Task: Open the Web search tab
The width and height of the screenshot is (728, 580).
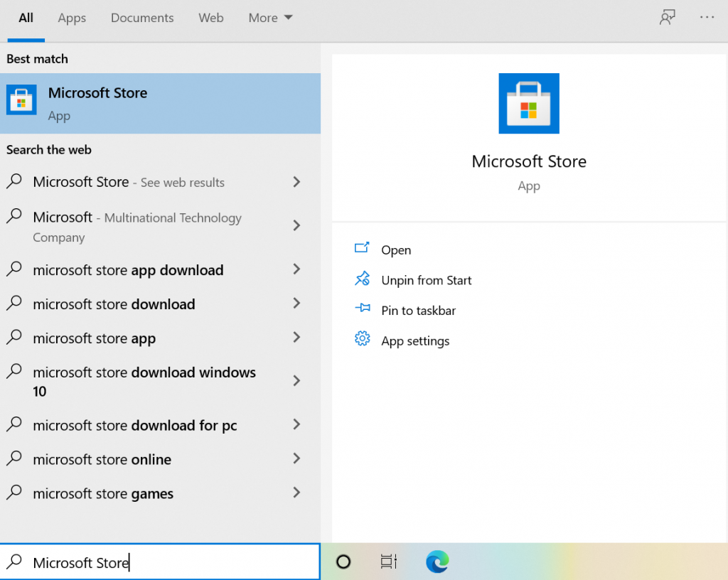Action: tap(210, 18)
